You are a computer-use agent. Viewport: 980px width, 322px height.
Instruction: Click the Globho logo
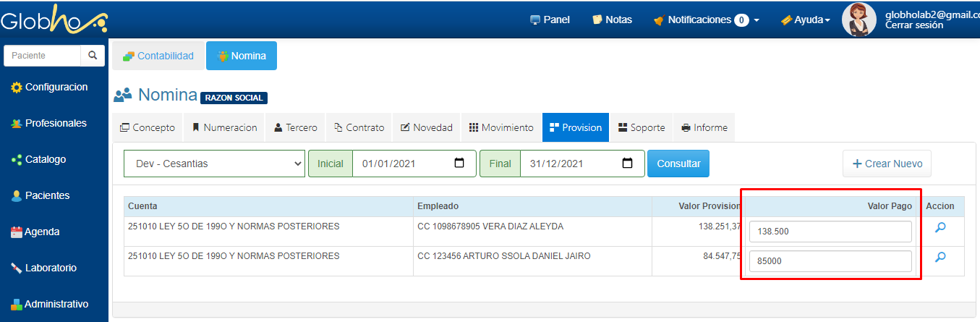pyautogui.click(x=54, y=20)
